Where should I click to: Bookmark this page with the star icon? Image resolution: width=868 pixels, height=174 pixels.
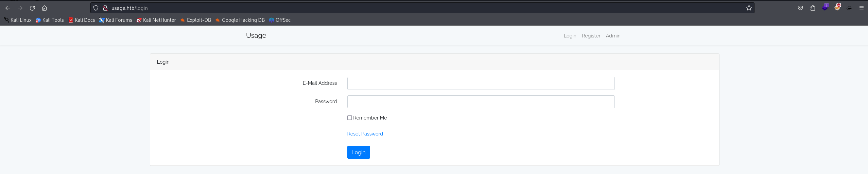pyautogui.click(x=749, y=8)
